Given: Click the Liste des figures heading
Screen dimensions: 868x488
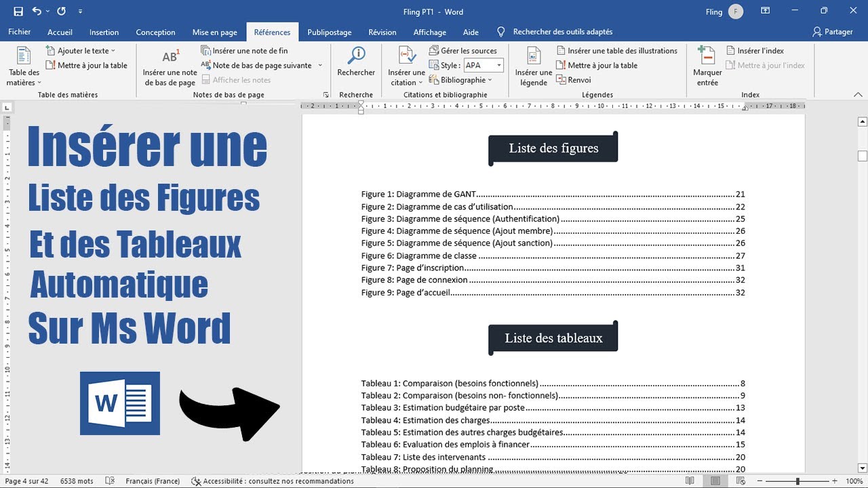Looking at the screenshot, I should point(553,148).
